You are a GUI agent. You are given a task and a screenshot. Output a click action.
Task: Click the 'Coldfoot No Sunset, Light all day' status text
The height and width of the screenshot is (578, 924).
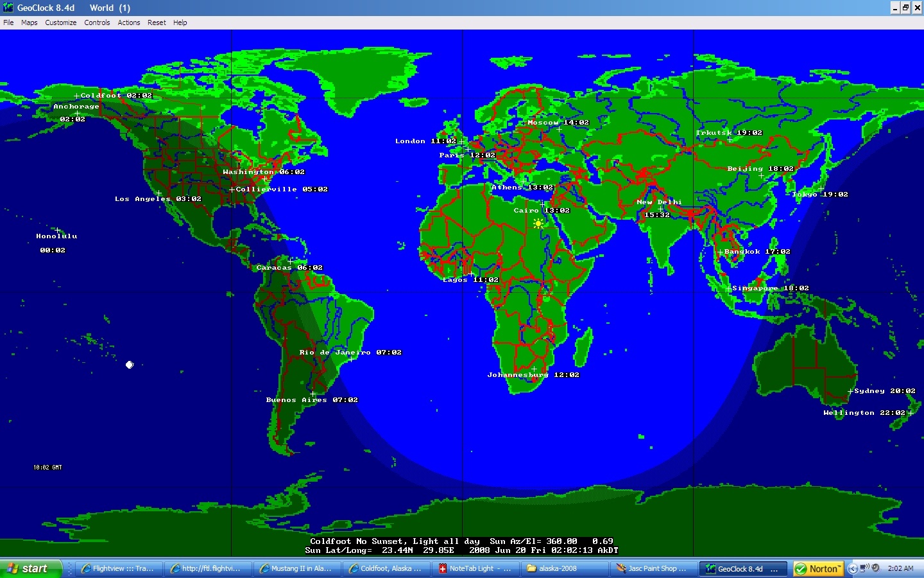pos(395,541)
